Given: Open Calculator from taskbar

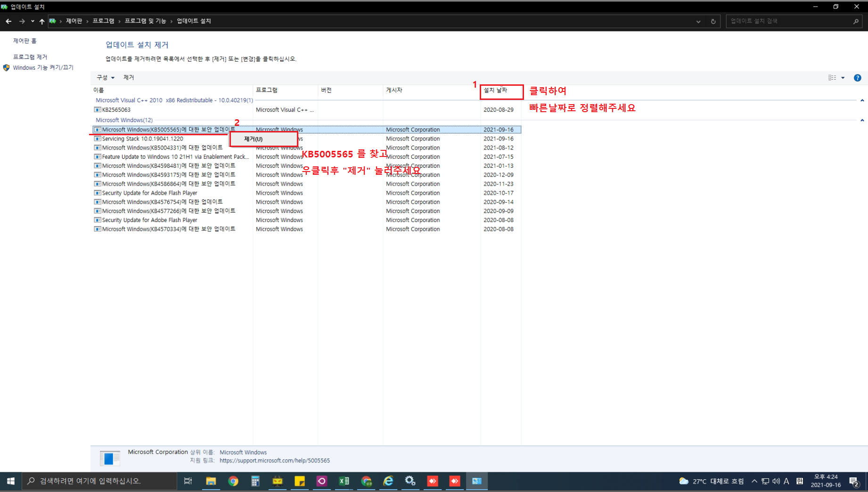Looking at the screenshot, I should click(255, 481).
